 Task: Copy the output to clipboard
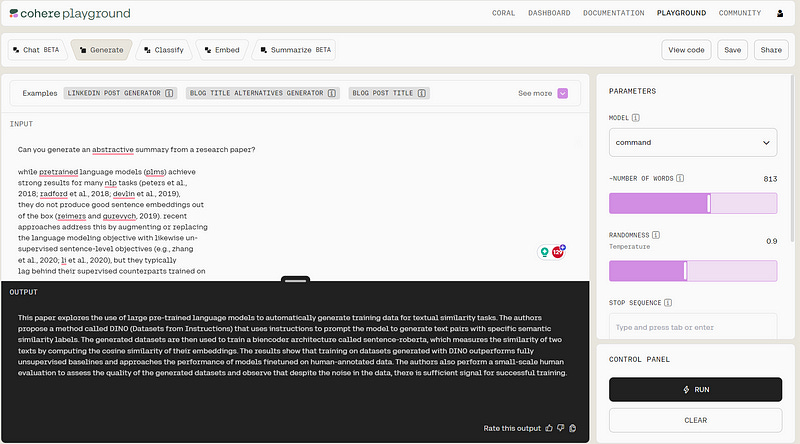click(573, 428)
